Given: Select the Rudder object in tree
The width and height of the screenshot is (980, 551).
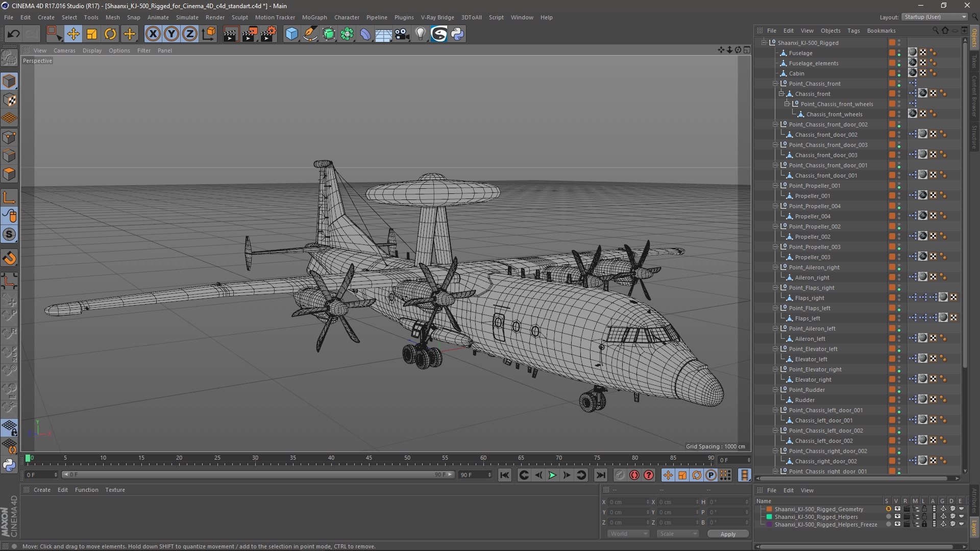Looking at the screenshot, I should 804,400.
